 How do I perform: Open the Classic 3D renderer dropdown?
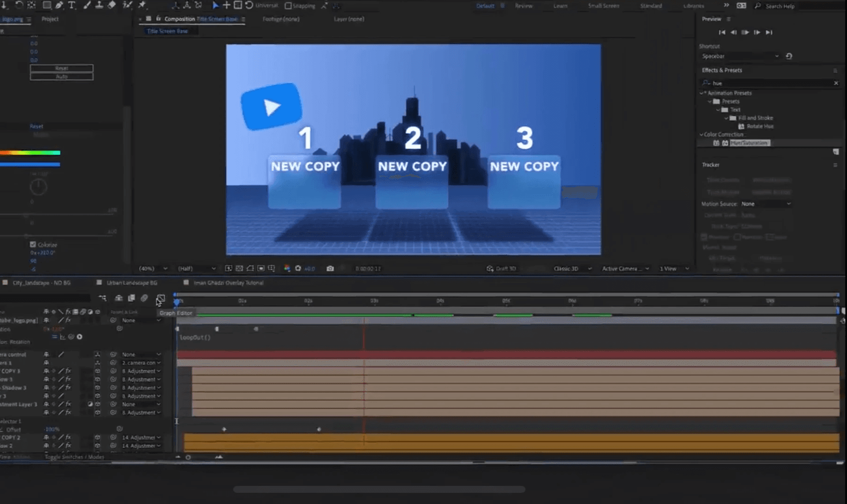pyautogui.click(x=572, y=268)
